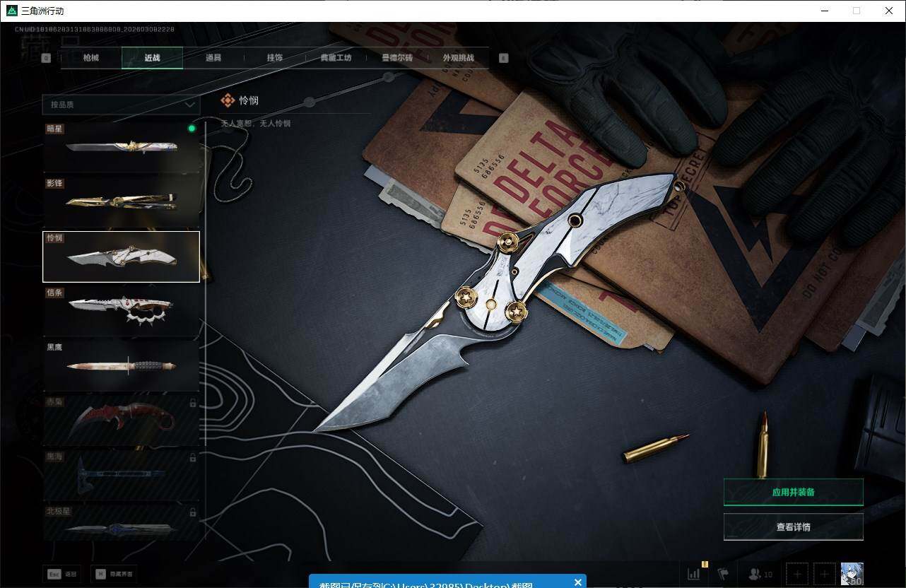Close the screenshot saved notification
This screenshot has width=906, height=588.
coord(578,582)
